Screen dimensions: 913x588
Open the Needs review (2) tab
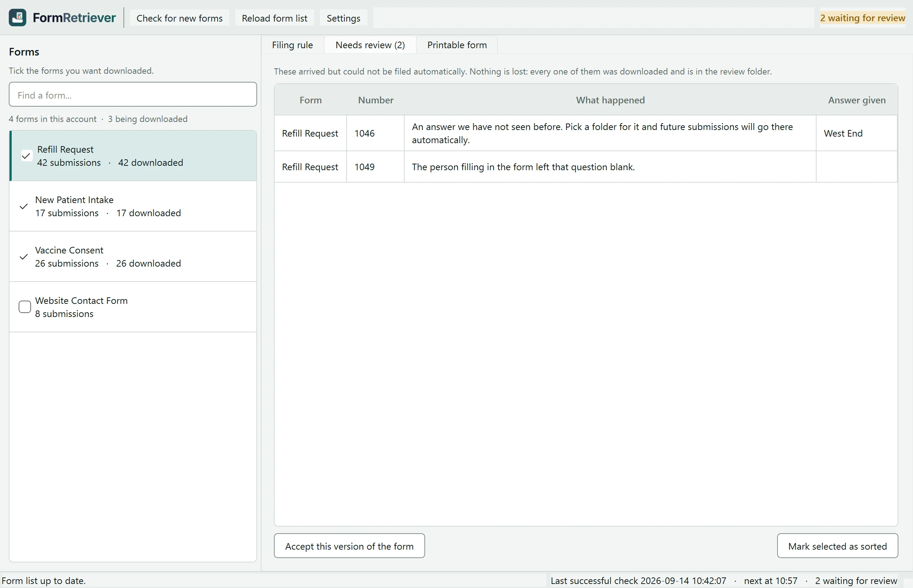tap(370, 45)
